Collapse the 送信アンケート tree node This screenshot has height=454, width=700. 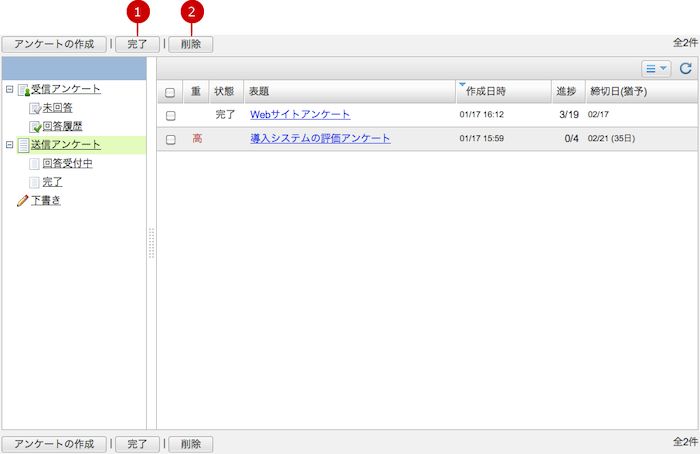(9, 145)
